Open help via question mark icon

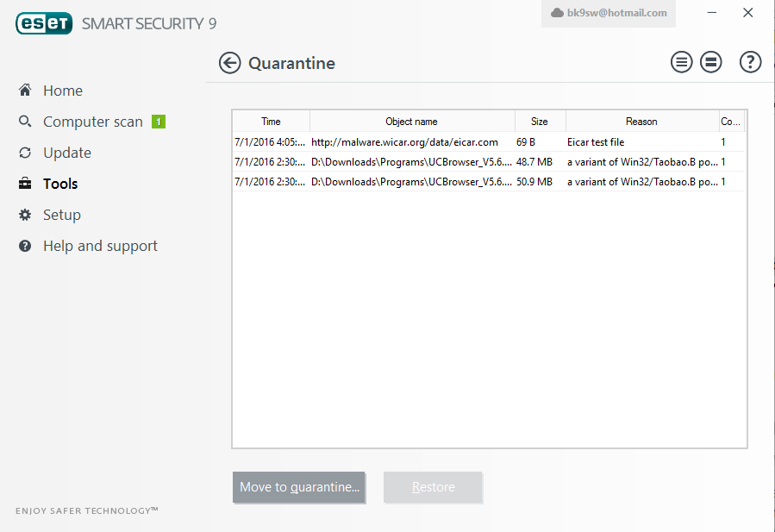coord(750,62)
